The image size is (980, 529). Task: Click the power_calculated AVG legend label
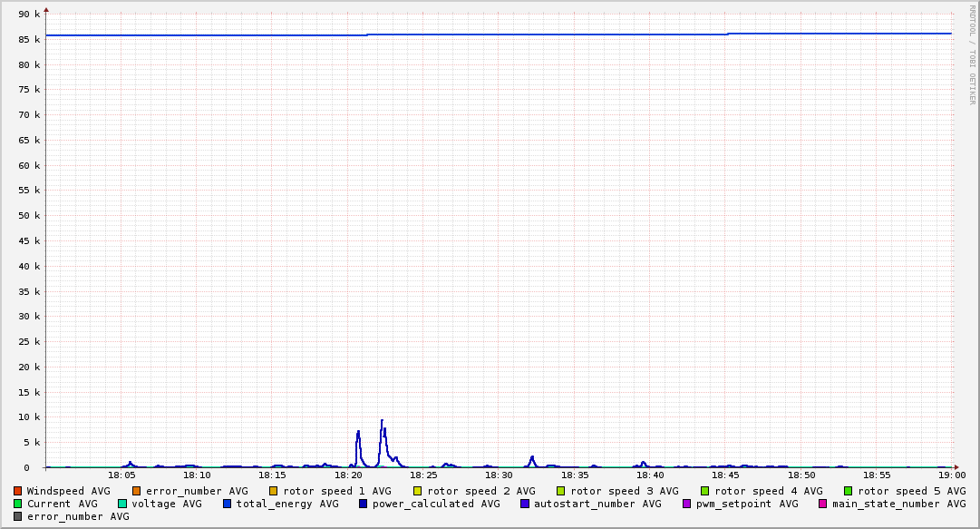[x=435, y=504]
